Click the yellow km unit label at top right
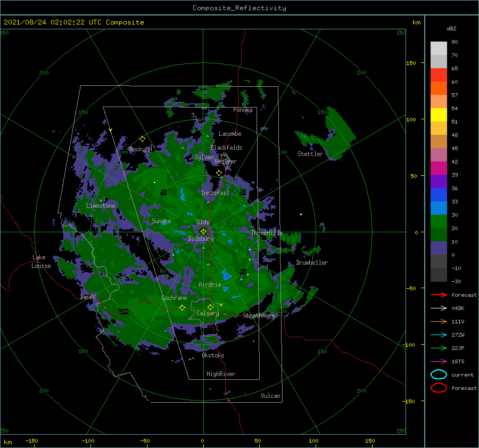 416,22
